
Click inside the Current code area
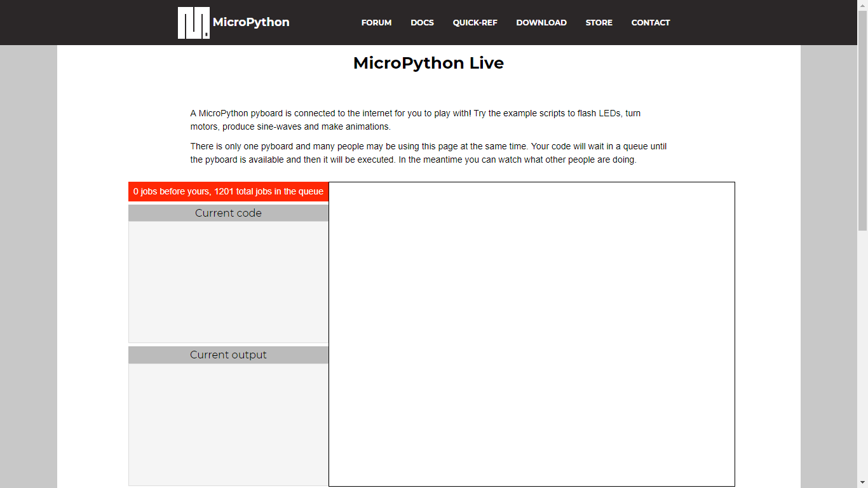[x=228, y=282]
